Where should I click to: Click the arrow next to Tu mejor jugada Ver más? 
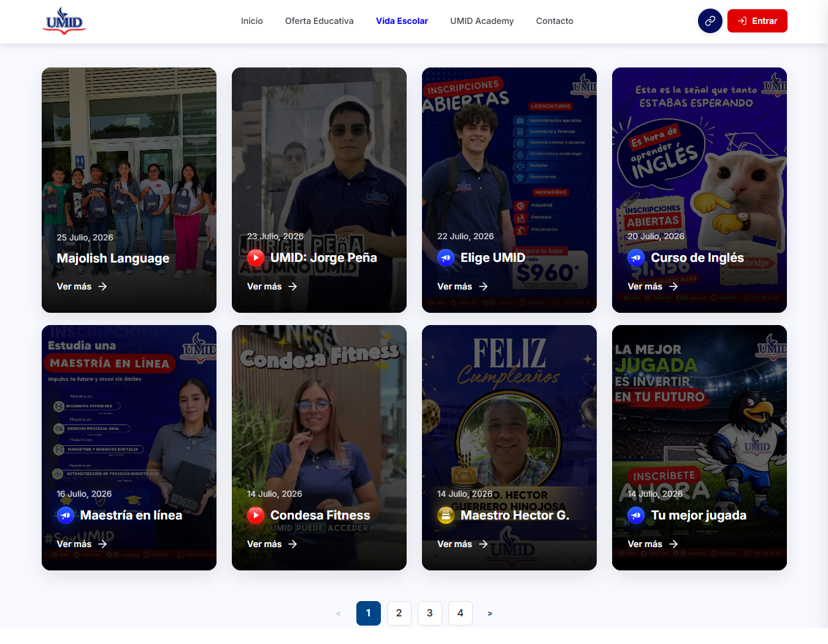point(673,544)
